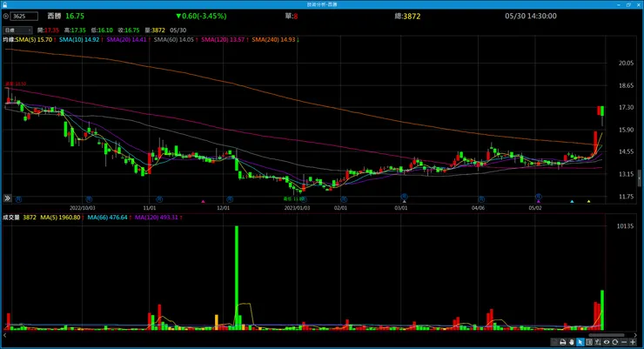This screenshot has height=349, width=644.
Task: Zoom in with the plus icon
Action: tap(633, 342)
